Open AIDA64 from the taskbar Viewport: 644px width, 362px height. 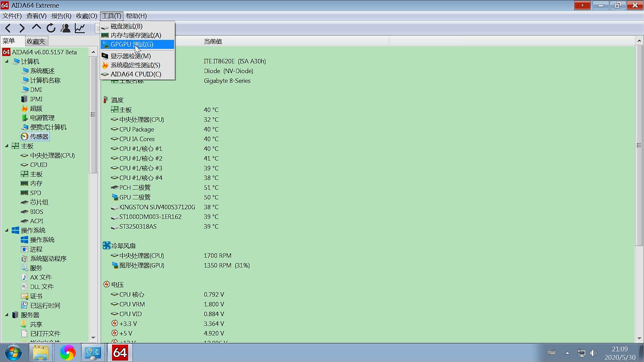click(x=120, y=353)
